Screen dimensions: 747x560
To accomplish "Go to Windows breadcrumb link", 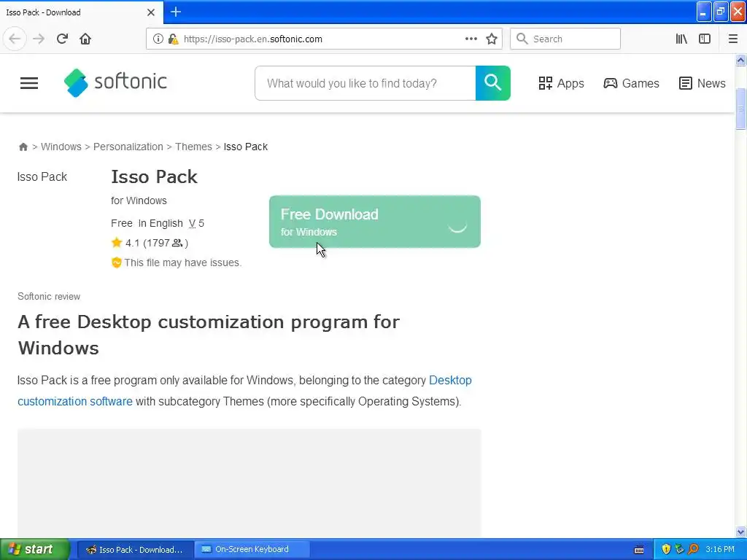I will (61, 147).
